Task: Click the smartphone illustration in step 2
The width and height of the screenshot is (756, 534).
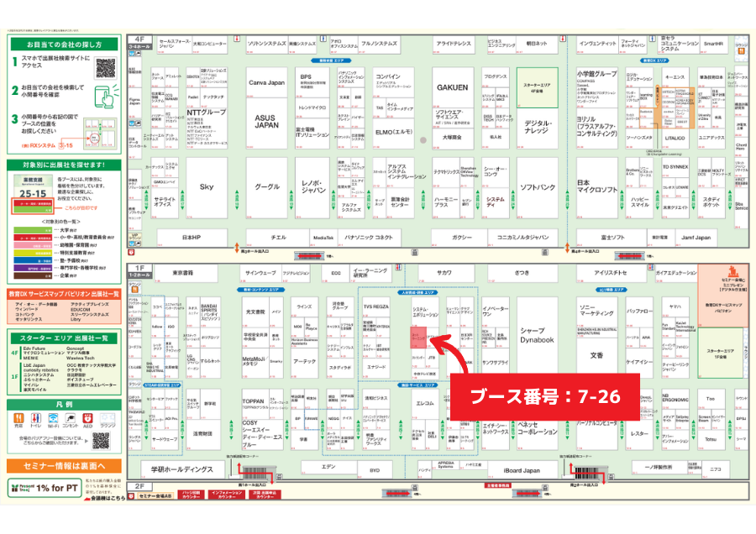Action: click(x=106, y=97)
